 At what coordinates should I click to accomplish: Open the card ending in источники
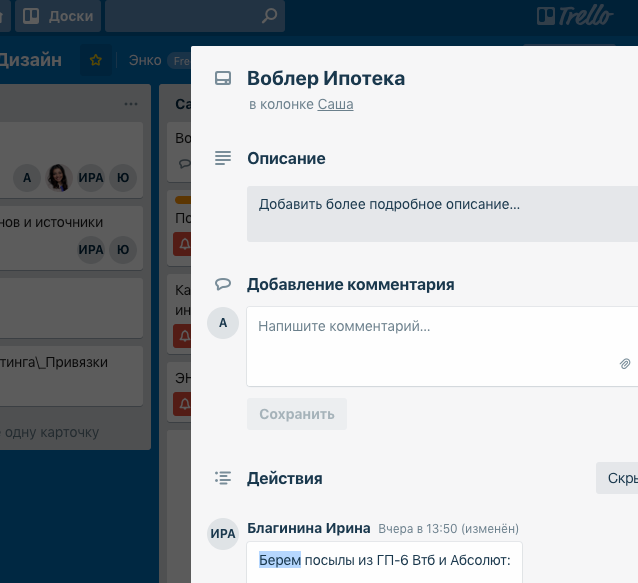[x=71, y=238]
